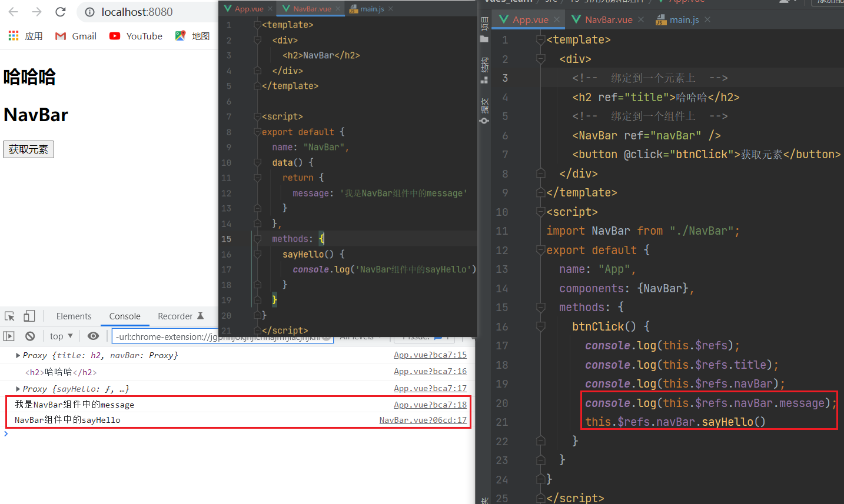Collapse <div> fold in right App.vue
844x504 pixels.
(541, 59)
